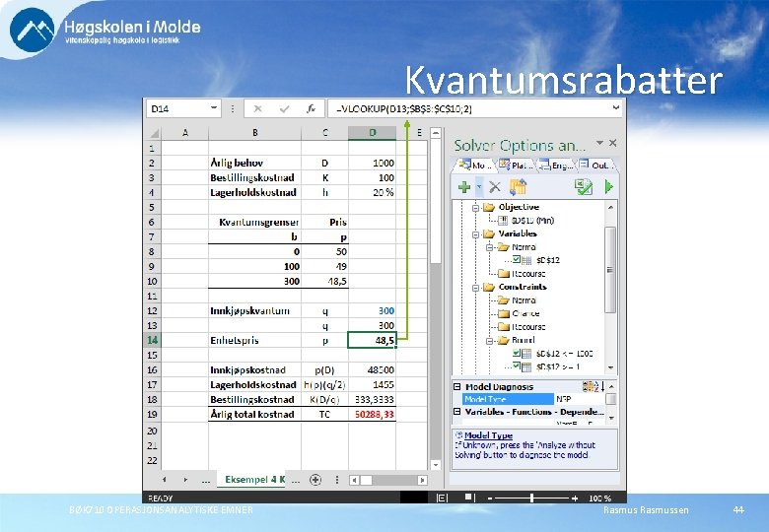Collapse the Objective folder node
769x532 pixels.
point(475,208)
